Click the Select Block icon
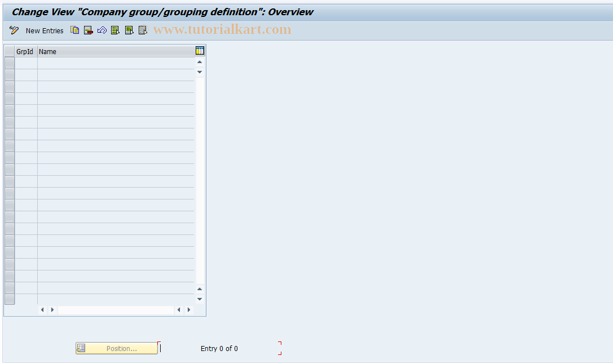Viewport: 613px width, 364px height. 129,30
